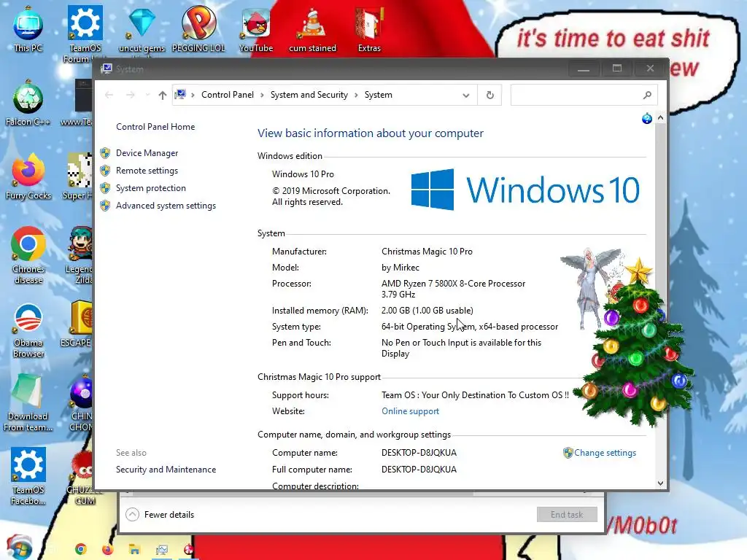Select Control Panel in breadcrumb
Image resolution: width=747 pixels, height=560 pixels.
pyautogui.click(x=228, y=95)
